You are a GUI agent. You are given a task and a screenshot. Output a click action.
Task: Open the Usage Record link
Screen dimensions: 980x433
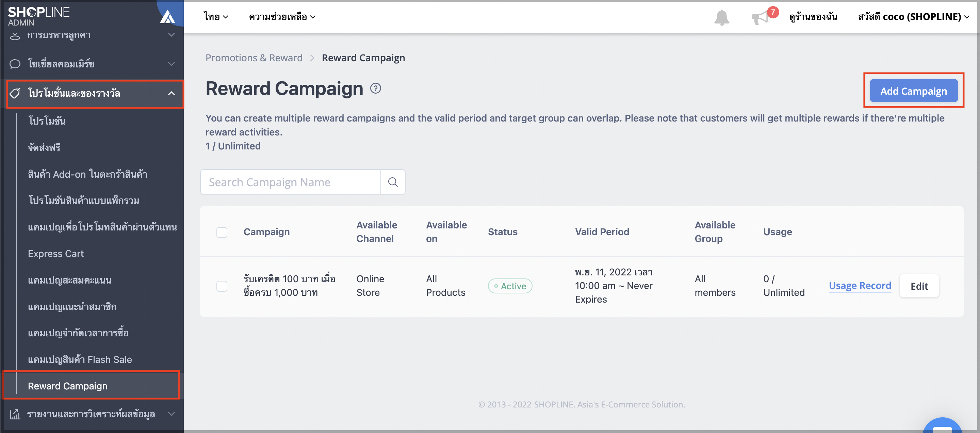(860, 286)
